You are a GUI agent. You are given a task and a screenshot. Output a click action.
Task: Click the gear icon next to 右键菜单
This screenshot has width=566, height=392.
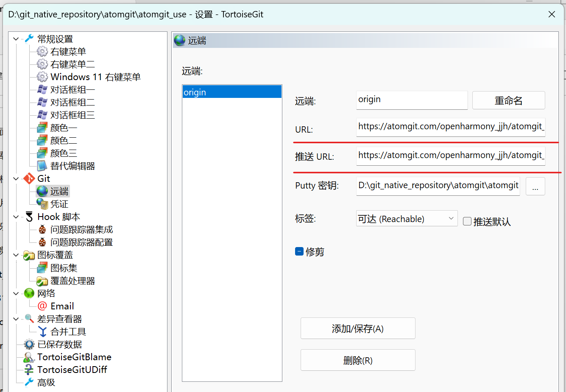click(x=42, y=51)
